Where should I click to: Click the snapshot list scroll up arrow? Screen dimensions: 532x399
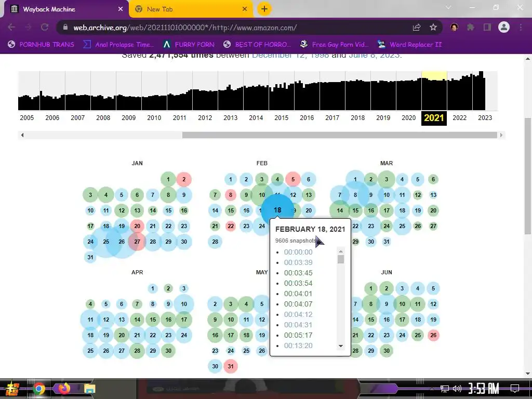click(x=341, y=251)
